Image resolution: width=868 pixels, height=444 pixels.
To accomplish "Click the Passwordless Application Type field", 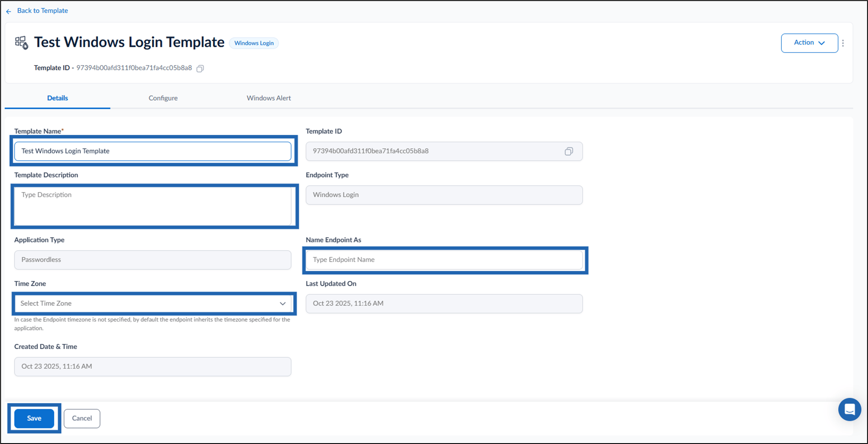I will (153, 260).
